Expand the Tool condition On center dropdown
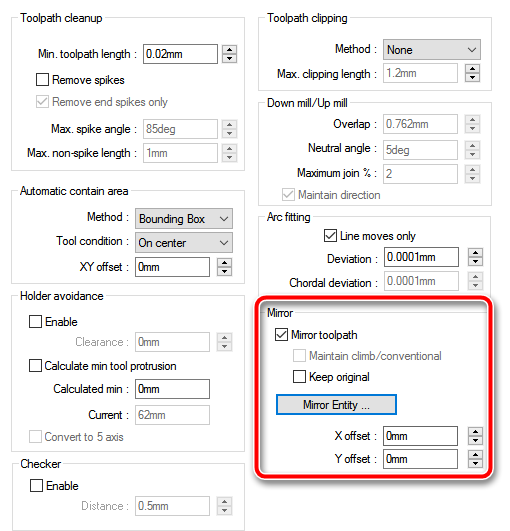Image resolution: width=510 pixels, height=531 pixels. pos(184,242)
